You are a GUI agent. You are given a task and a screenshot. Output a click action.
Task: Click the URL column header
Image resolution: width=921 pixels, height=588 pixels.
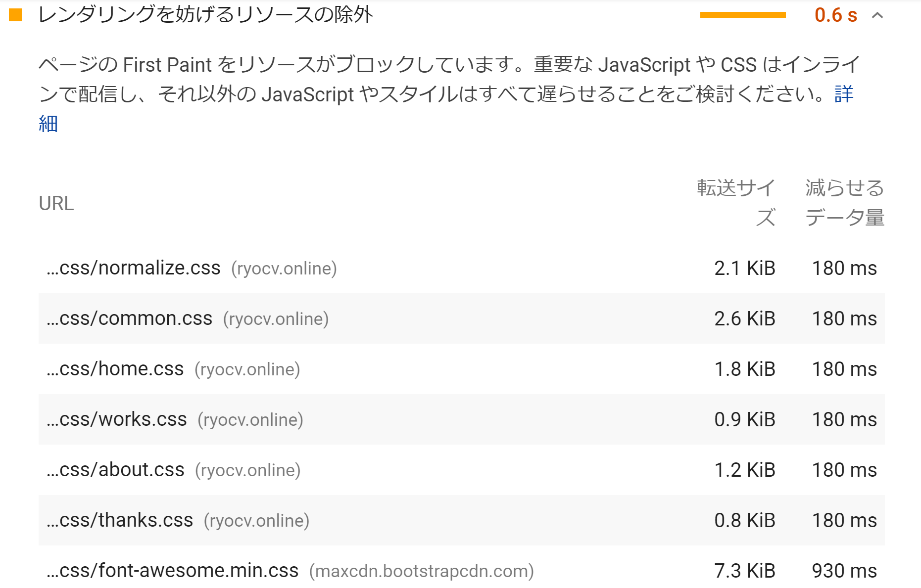pos(56,203)
